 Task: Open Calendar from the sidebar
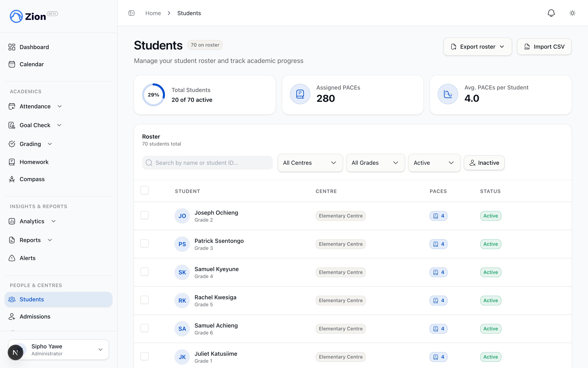pos(59,64)
